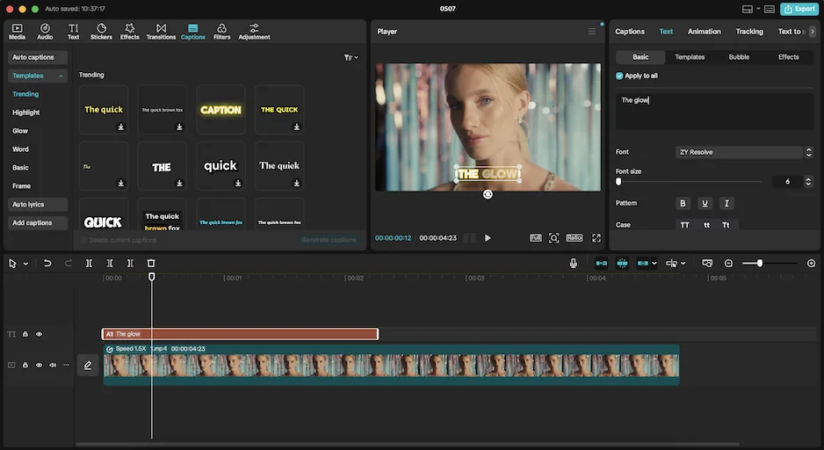This screenshot has height=450, width=824.
Task: Toggle the lock on the video track
Action: coord(26,365)
